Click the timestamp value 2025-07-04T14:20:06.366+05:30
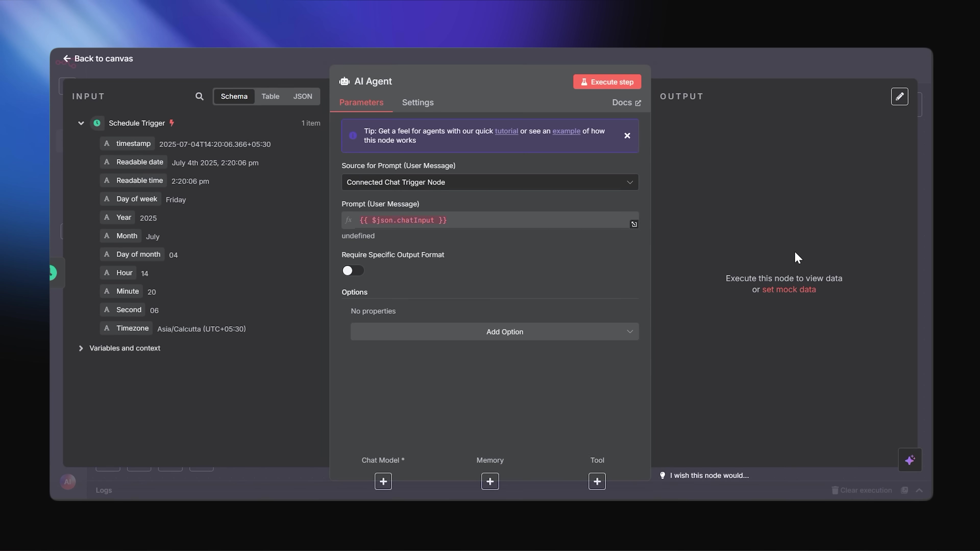 click(215, 144)
